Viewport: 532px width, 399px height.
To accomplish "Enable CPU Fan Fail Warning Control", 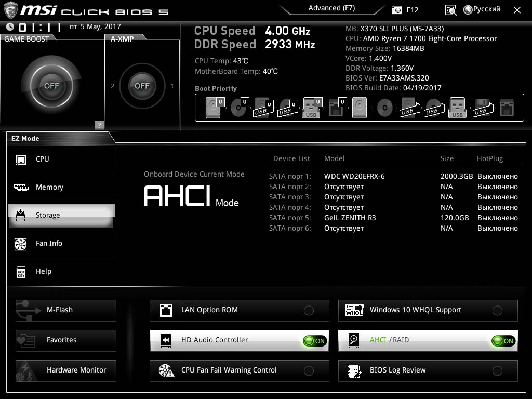I will (x=239, y=370).
